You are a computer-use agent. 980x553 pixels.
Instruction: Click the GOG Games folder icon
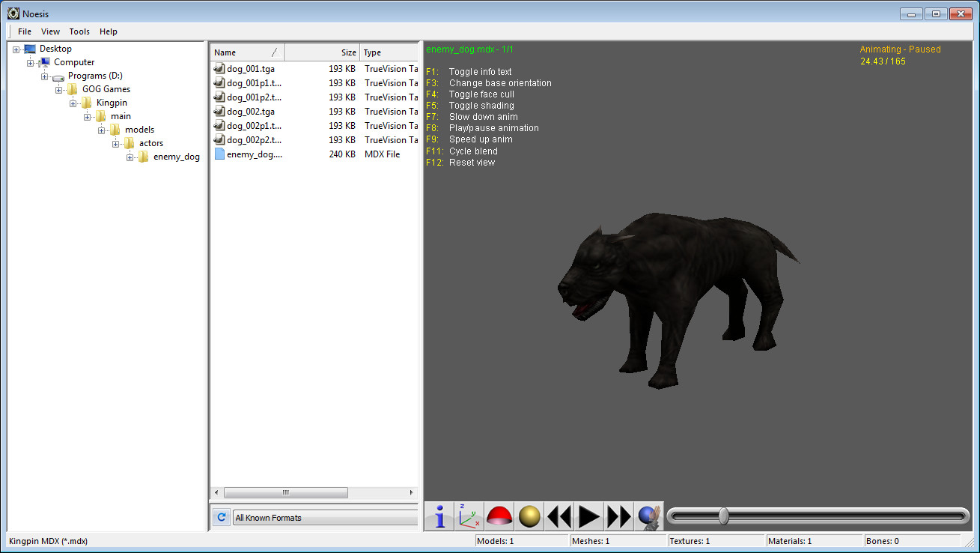72,89
